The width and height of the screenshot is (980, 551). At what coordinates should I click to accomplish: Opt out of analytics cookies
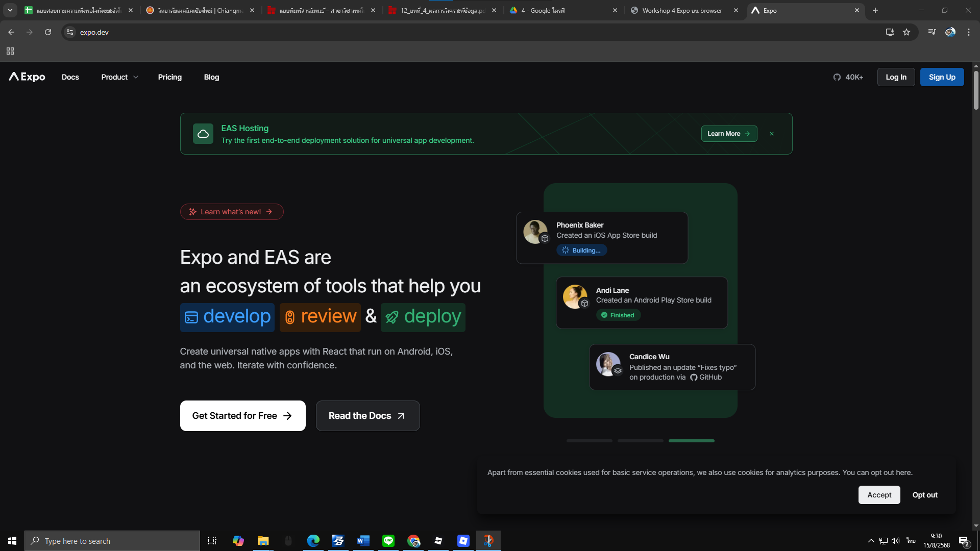pyautogui.click(x=924, y=495)
